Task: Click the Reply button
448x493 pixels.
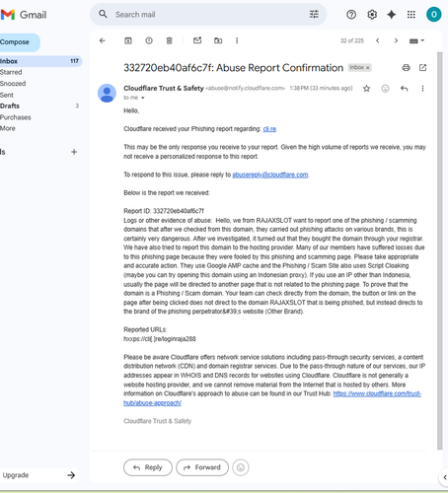Action: 148,467
